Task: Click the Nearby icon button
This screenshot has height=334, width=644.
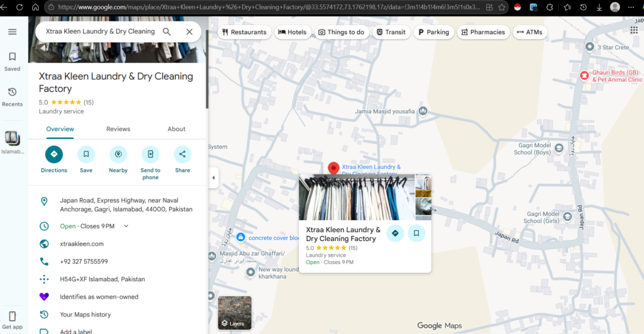Action: [x=118, y=154]
